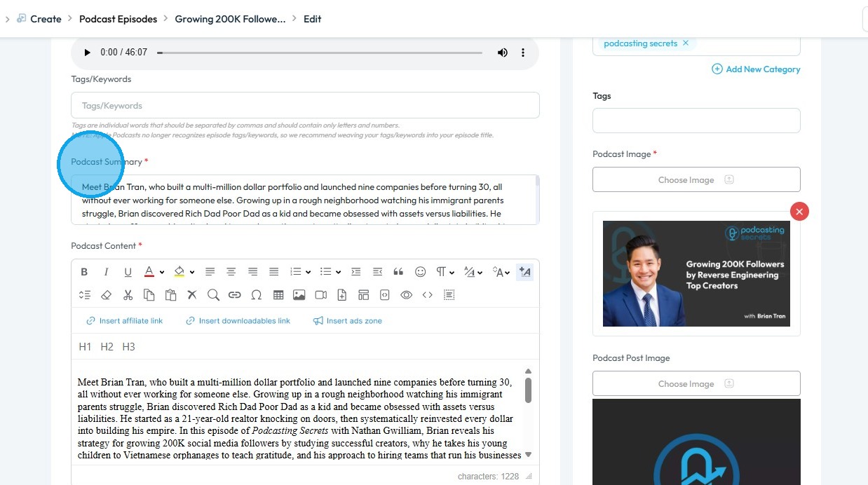Decrease paragraph indent
This screenshot has height=485, width=868.
tap(377, 272)
